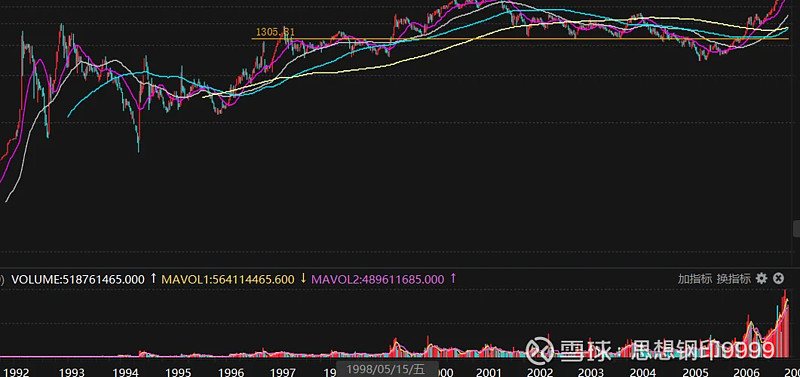Select the VOLUME value label
The image size is (800, 377).
point(78,280)
